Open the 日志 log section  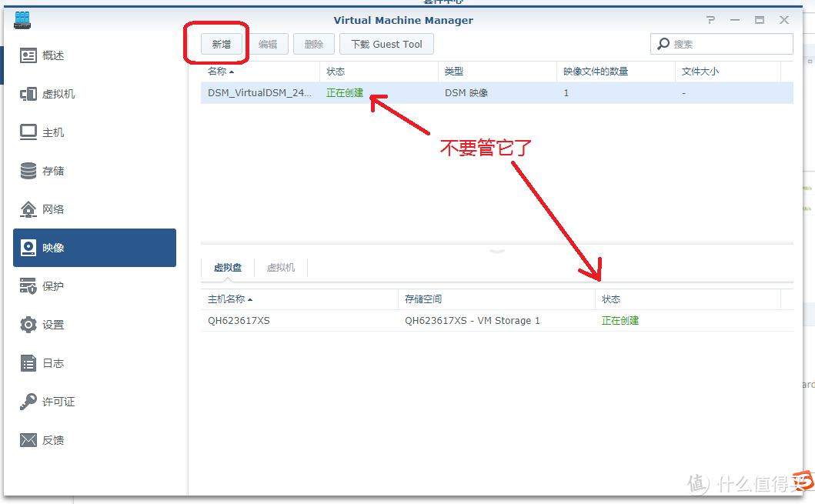pyautogui.click(x=94, y=363)
